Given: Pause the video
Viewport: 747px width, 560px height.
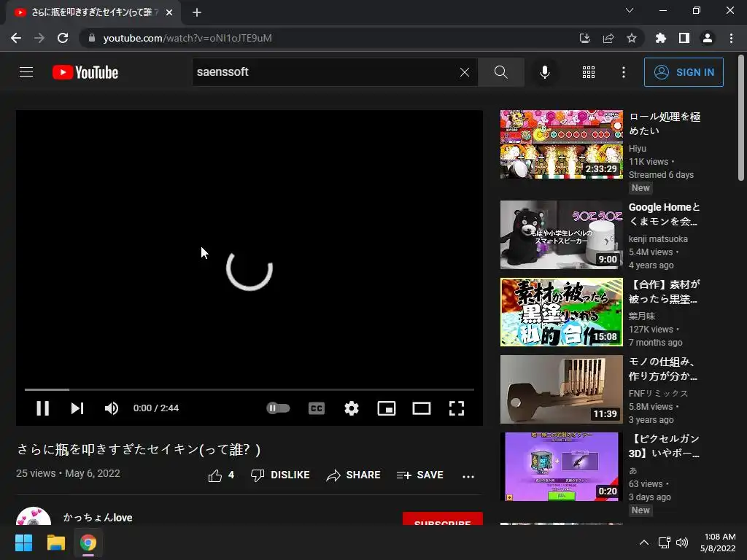Looking at the screenshot, I should tap(43, 408).
